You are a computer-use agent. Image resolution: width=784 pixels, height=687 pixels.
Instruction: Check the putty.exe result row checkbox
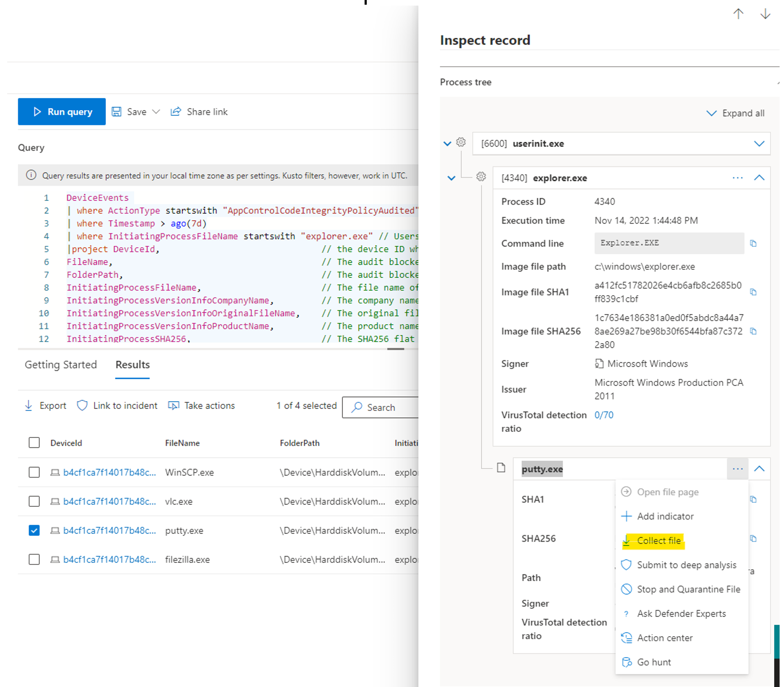pyautogui.click(x=34, y=530)
